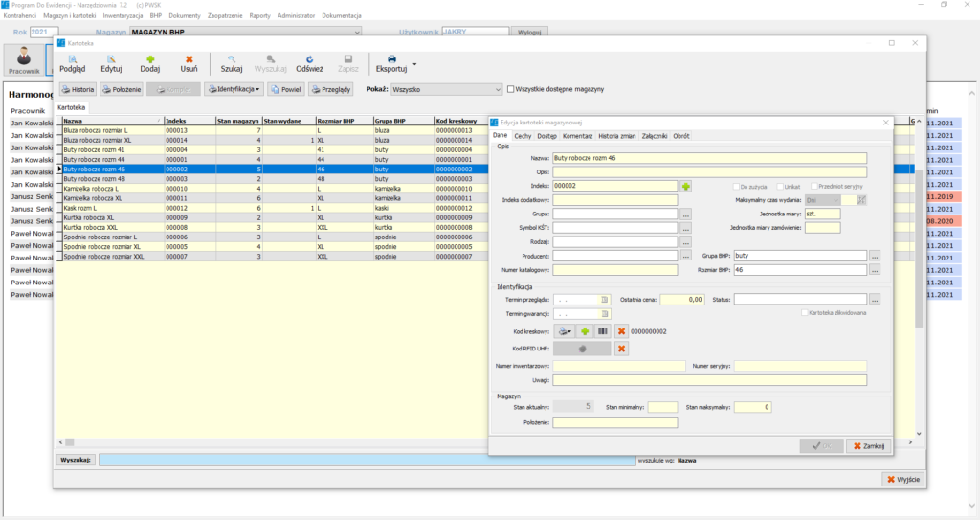Click into the Numer katalogowy field

coord(614,270)
